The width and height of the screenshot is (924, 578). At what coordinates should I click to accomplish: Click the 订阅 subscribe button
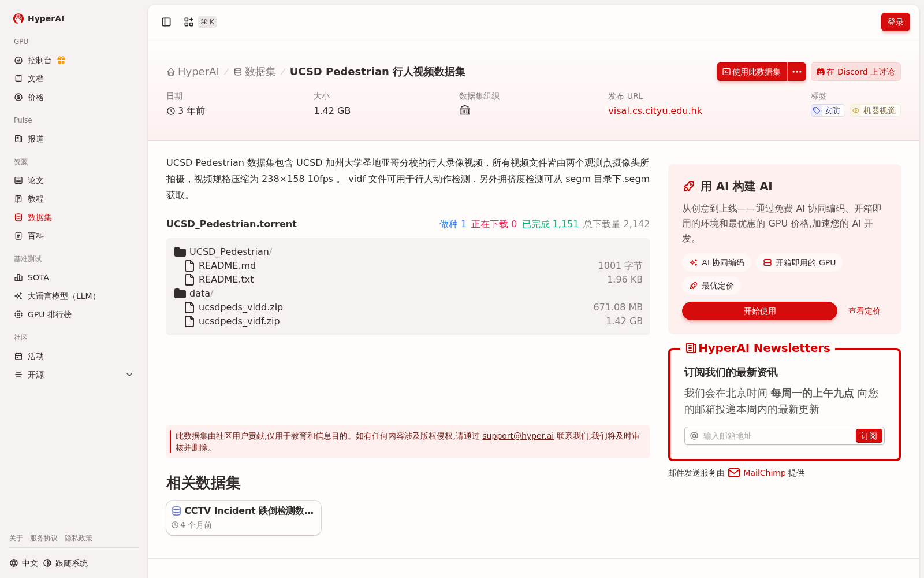coord(869,436)
